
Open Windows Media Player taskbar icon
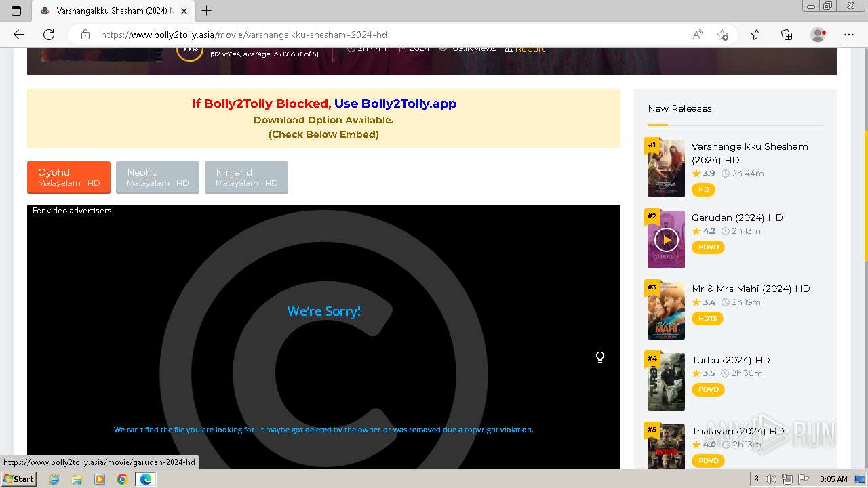coord(100,479)
